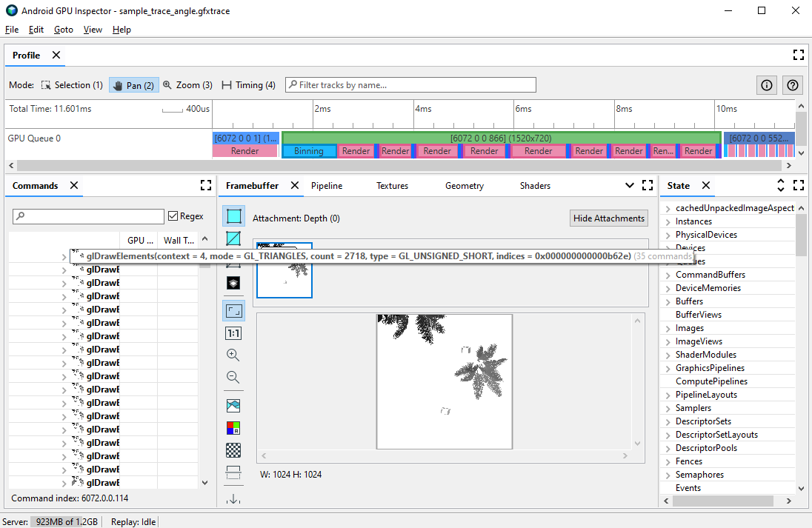This screenshot has width=812, height=528.
Task: Select the zoom-to-fit icon in Framebuffer toolbar
Action: tap(233, 310)
